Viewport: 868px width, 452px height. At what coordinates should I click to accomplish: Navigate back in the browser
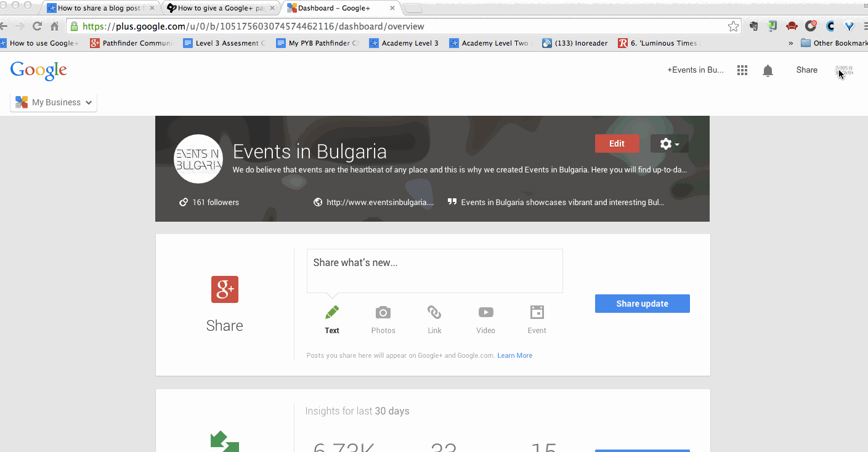[4, 26]
